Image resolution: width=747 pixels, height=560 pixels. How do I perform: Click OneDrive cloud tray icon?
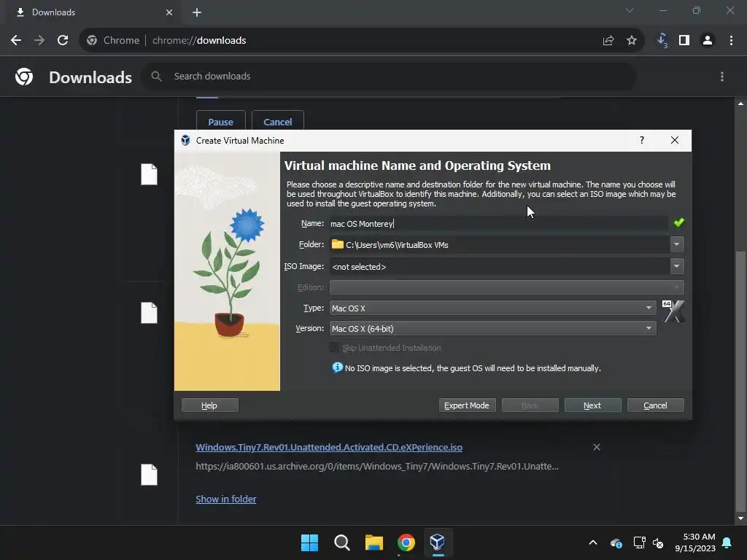pyautogui.click(x=616, y=542)
